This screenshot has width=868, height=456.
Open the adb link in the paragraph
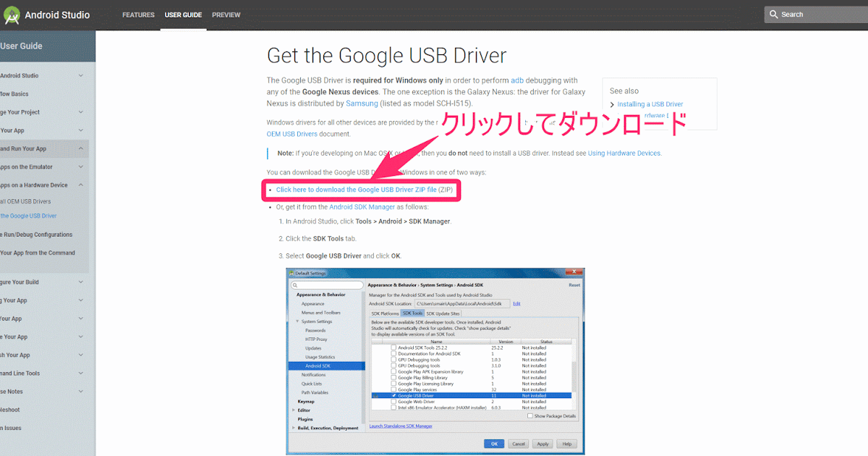[516, 80]
